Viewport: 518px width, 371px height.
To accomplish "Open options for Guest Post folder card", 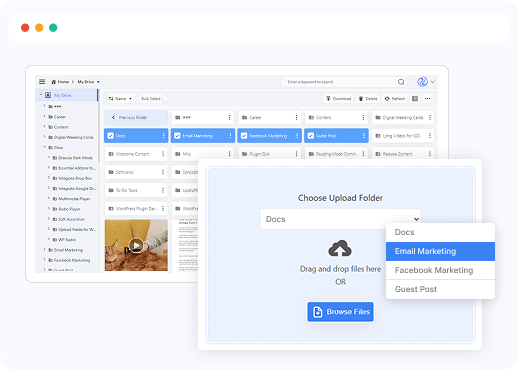I will pyautogui.click(x=364, y=136).
